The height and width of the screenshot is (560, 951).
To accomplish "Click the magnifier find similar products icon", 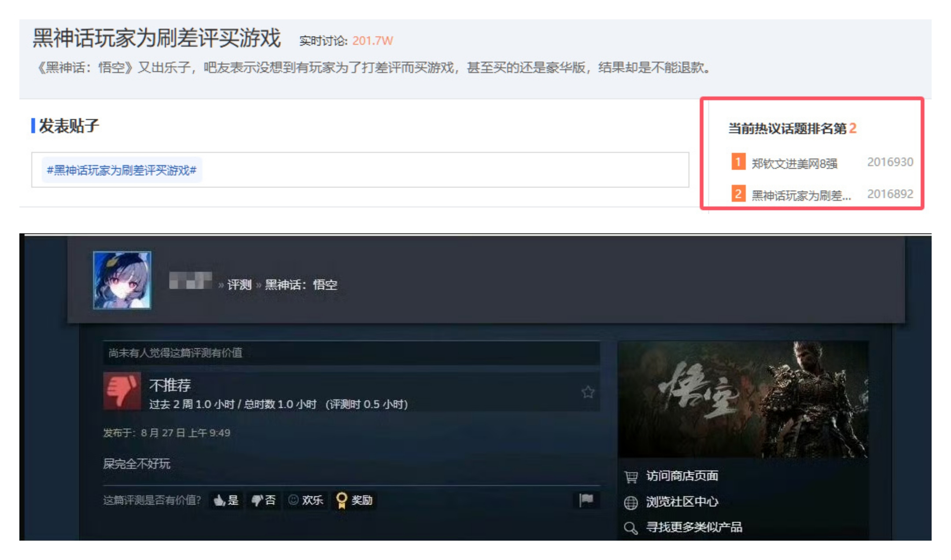I will point(631,527).
